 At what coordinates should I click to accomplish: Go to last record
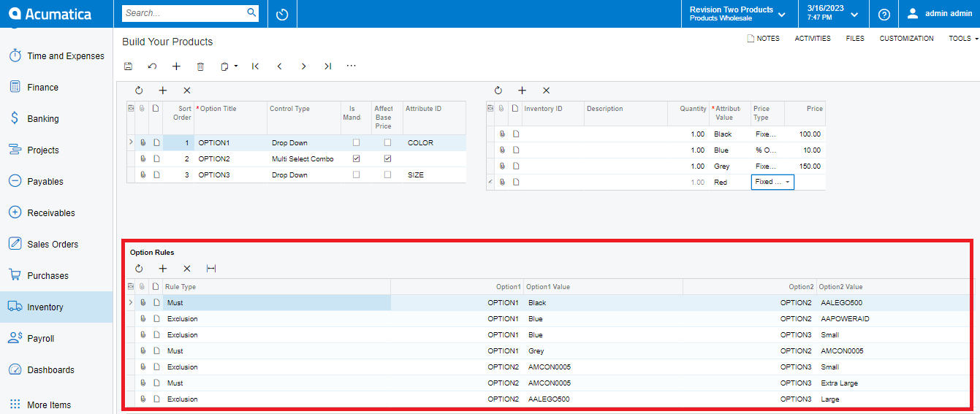(x=327, y=66)
